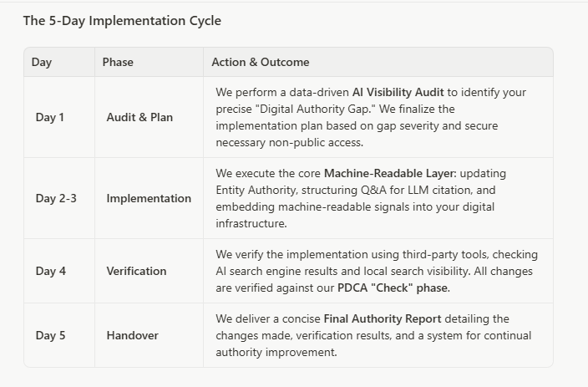Click the "Phase" column header
The height and width of the screenshot is (387, 588).
[118, 62]
